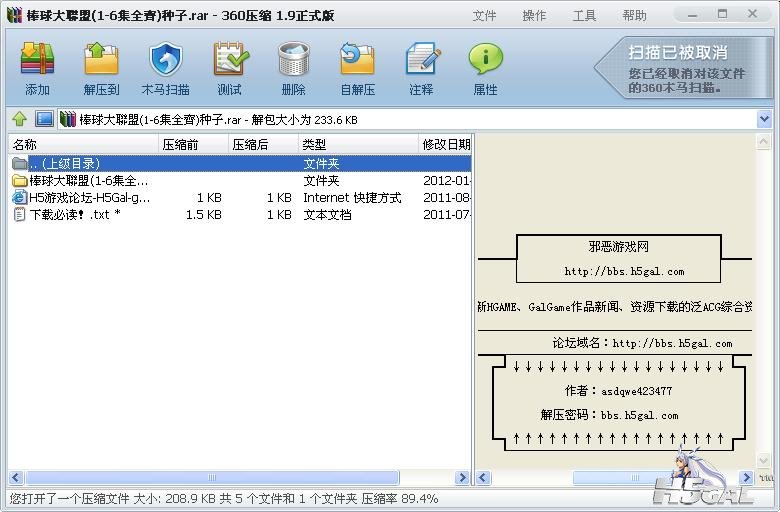This screenshot has width=780, height=512.
Task: Open the 文件 menu
Action: point(484,15)
